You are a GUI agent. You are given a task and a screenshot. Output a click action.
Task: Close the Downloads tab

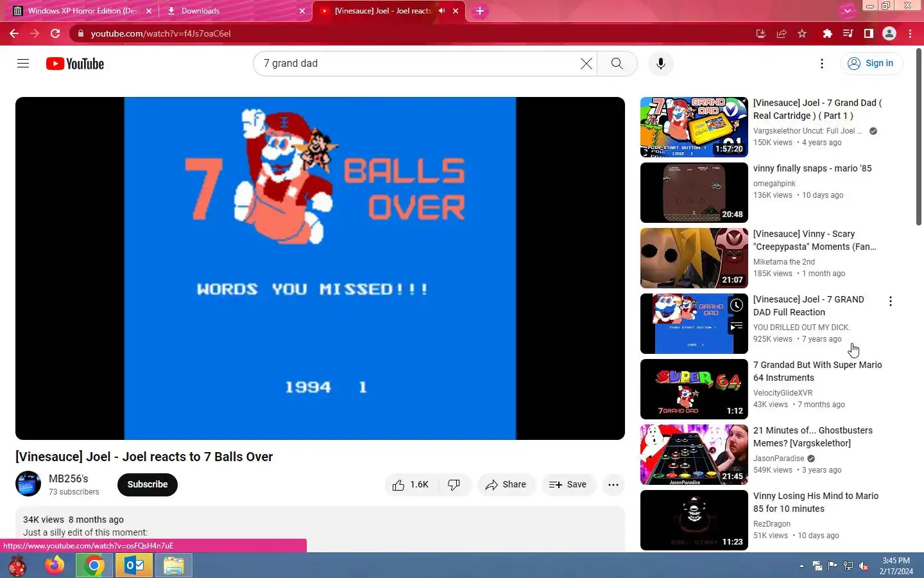[302, 11]
